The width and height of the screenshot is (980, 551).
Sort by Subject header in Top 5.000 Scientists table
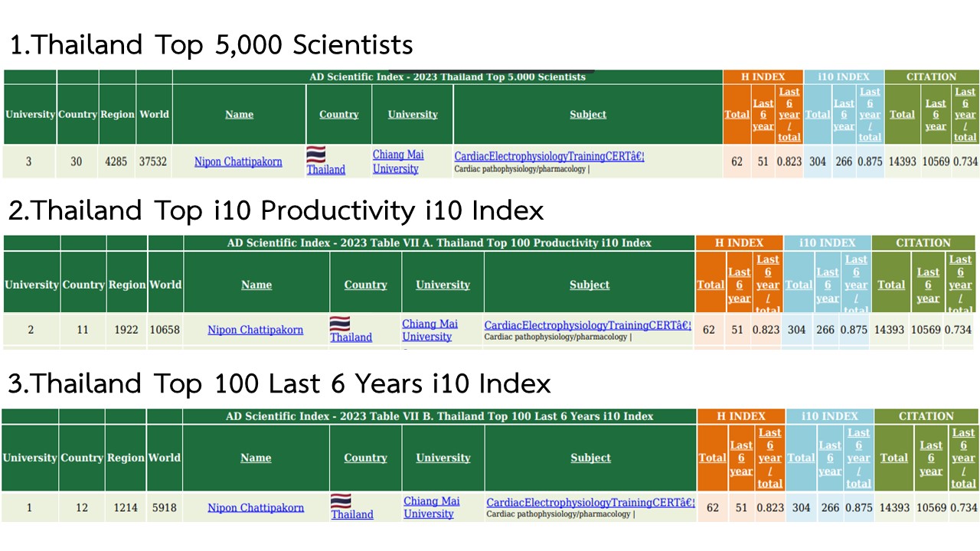(588, 114)
